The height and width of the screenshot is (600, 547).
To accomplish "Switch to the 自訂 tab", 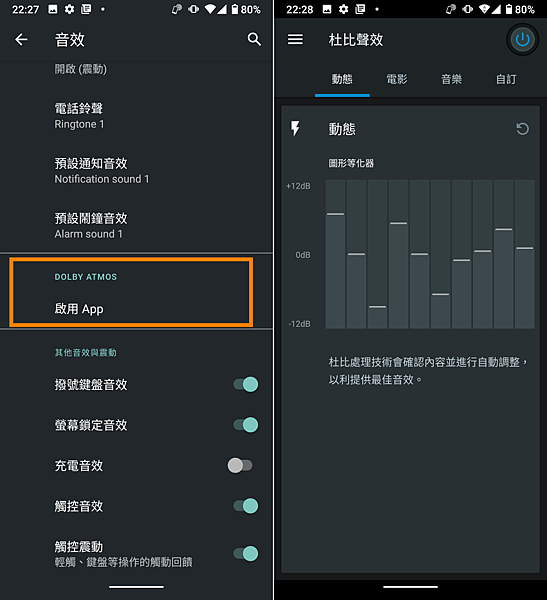I will click(506, 80).
